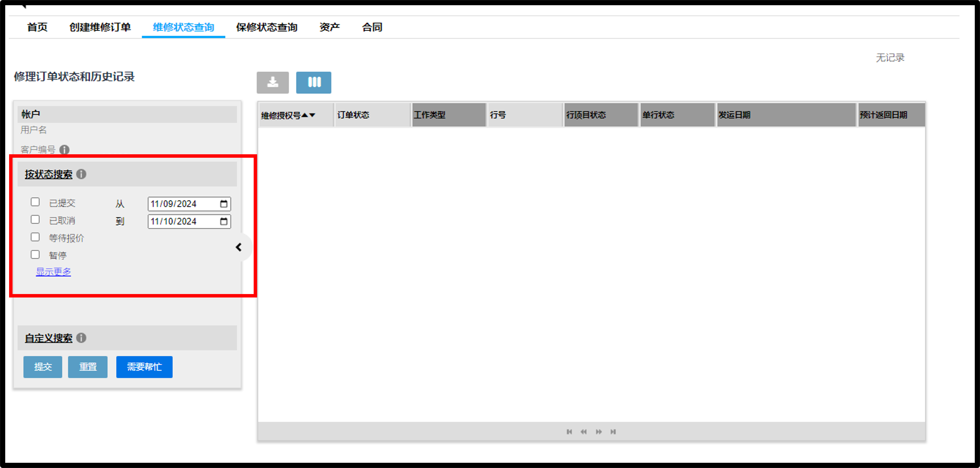
Task: Click the download export icon button
Action: pos(272,83)
